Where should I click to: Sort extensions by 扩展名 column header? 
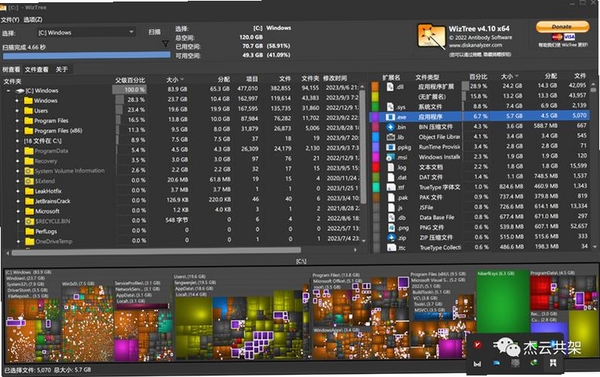391,77
